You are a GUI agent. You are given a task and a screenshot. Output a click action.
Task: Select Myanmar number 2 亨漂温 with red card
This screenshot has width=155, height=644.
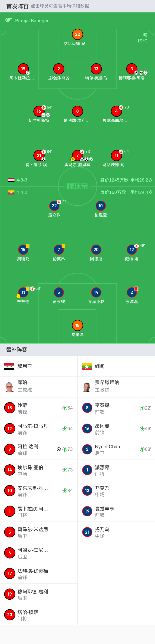click(132, 292)
